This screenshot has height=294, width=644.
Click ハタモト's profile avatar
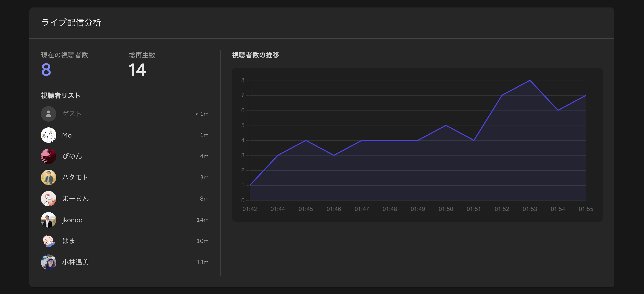pos(49,177)
